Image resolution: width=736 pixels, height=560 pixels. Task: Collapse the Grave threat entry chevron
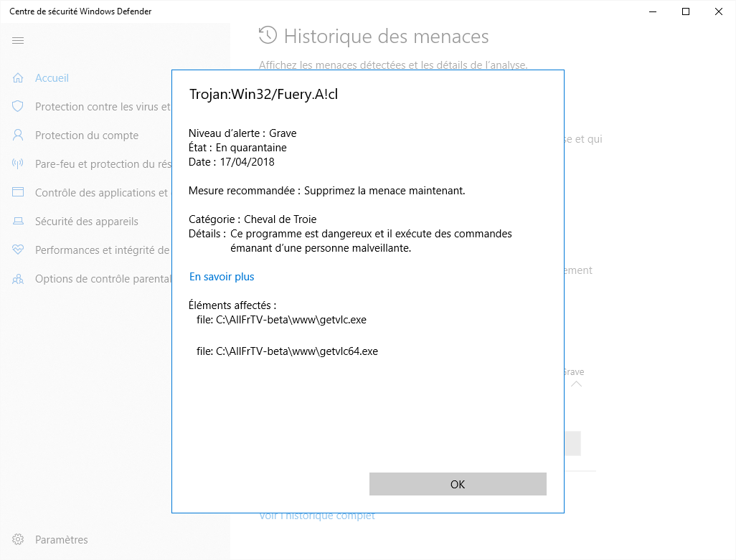[x=577, y=384]
